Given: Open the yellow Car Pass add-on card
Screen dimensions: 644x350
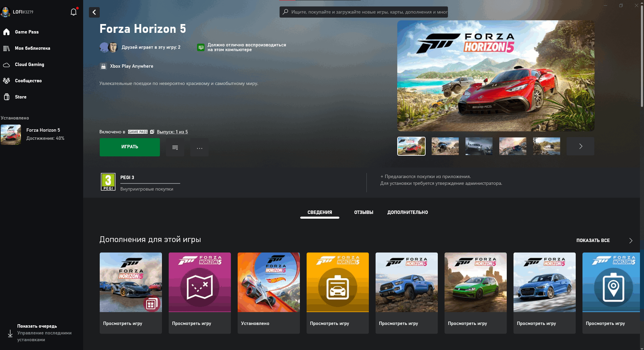Looking at the screenshot, I should pos(338,293).
